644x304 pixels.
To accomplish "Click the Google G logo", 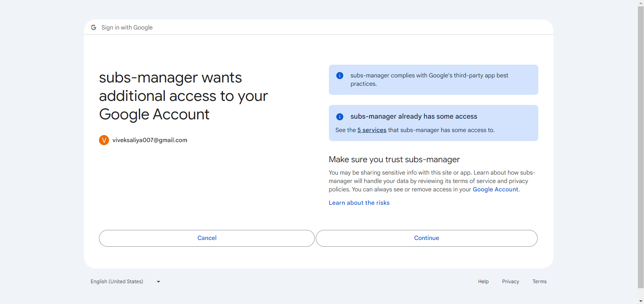I will click(x=94, y=27).
